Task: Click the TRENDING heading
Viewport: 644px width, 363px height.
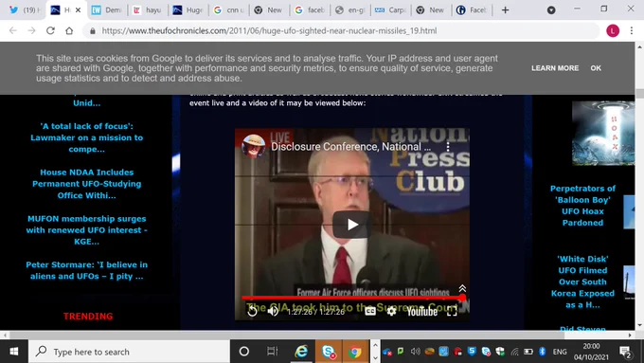Action: pos(88,317)
